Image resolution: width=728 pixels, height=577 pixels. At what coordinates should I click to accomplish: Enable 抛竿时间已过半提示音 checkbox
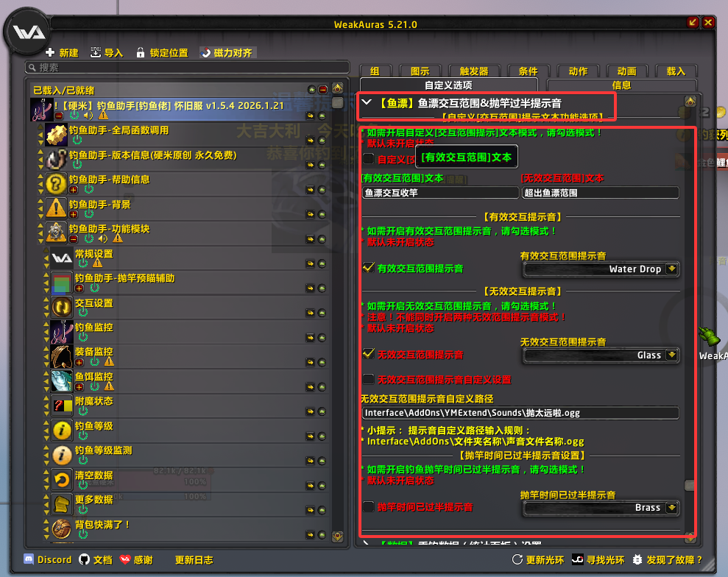pos(369,506)
